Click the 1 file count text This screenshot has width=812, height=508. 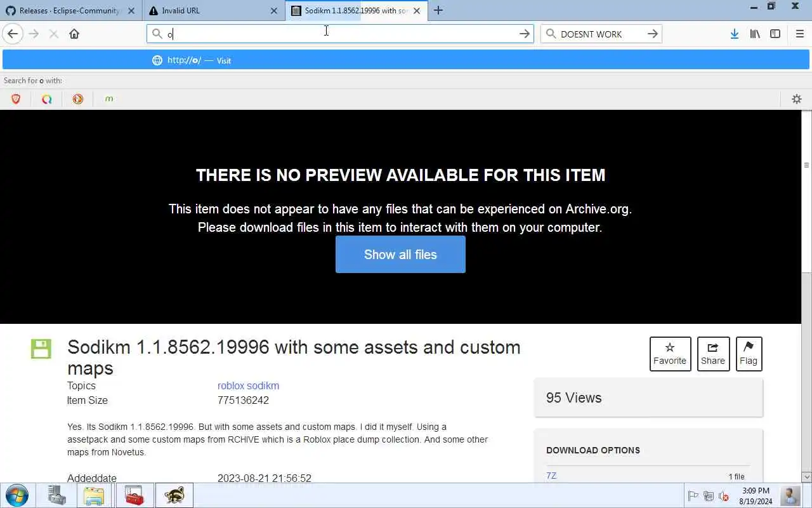click(737, 476)
